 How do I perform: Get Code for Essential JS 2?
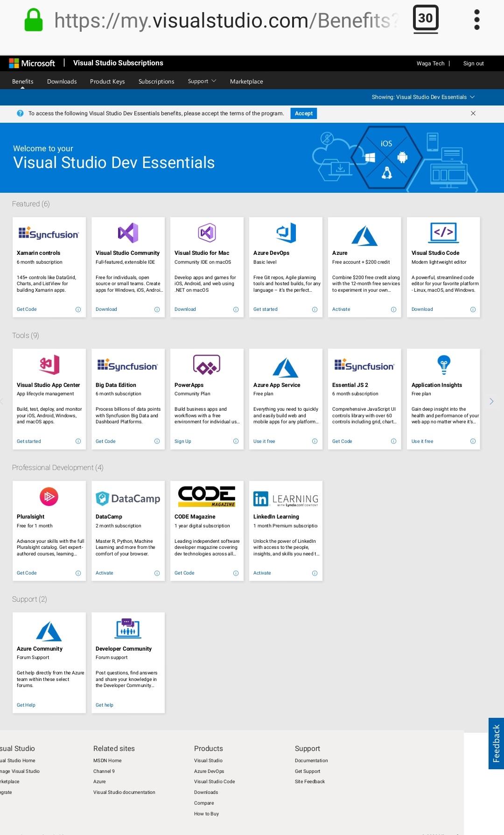(342, 441)
